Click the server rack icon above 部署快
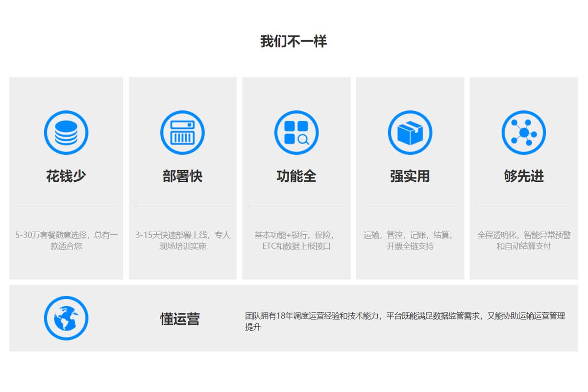 click(182, 133)
